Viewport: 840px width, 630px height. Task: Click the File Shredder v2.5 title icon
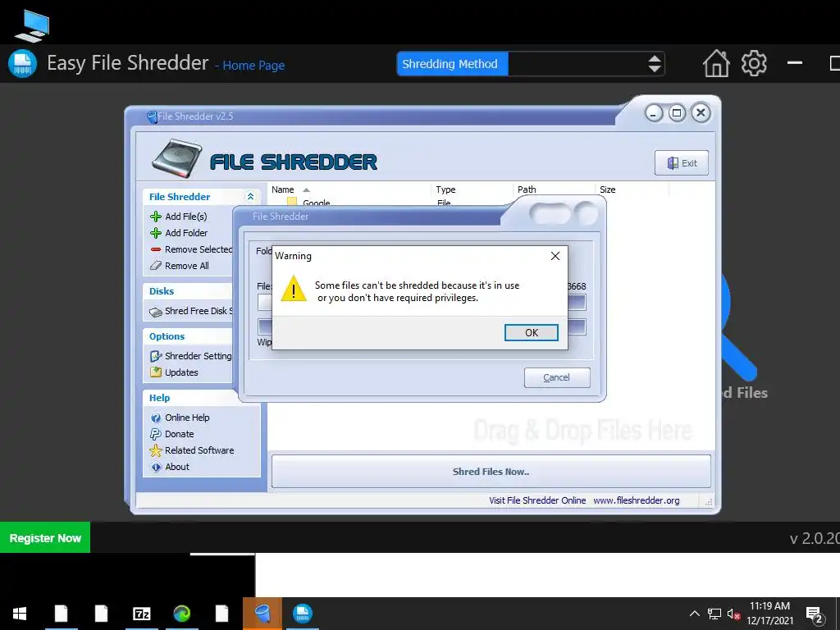click(152, 116)
